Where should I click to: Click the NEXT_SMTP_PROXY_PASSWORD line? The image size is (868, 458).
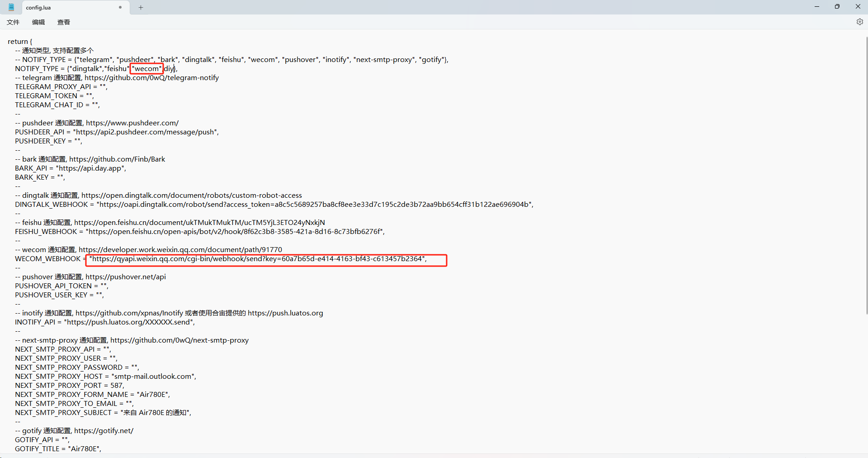[77, 367]
